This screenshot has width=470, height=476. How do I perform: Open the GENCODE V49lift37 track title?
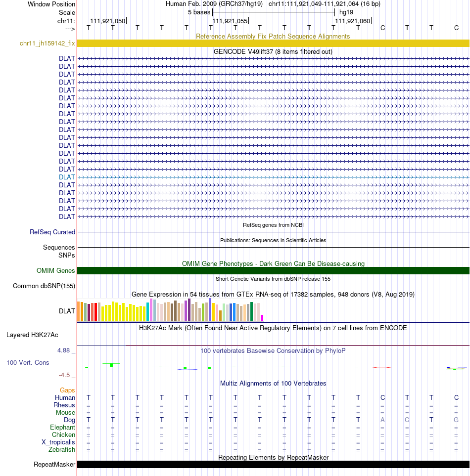(x=273, y=51)
